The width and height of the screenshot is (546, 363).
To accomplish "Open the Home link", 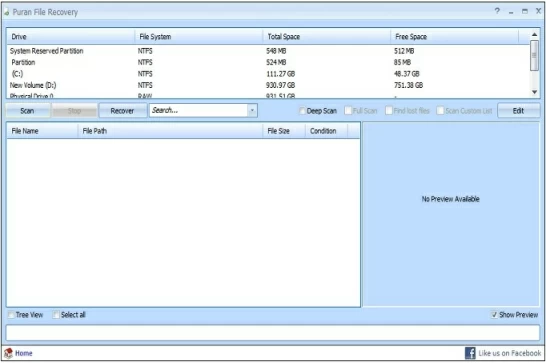I will point(24,353).
